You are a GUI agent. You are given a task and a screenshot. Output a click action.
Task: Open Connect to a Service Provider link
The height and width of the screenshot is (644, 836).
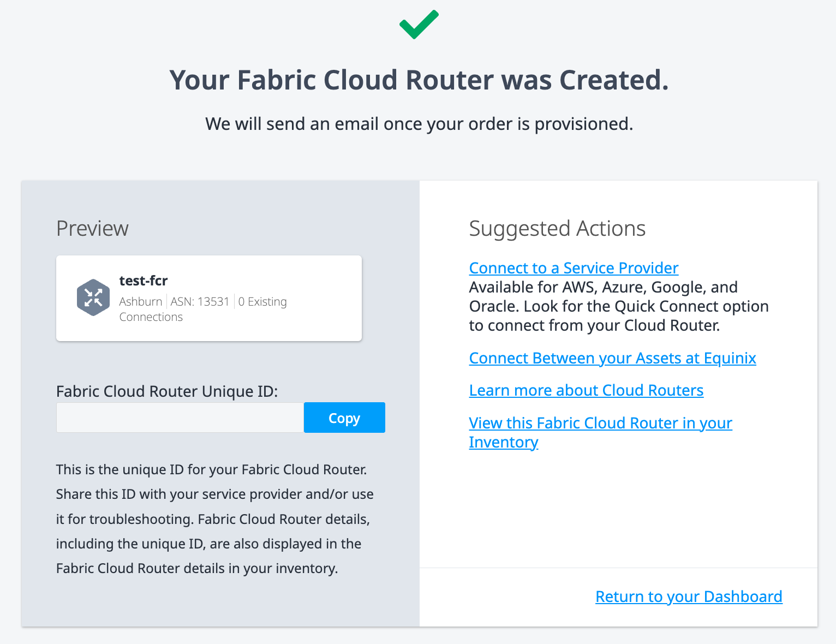[574, 268]
